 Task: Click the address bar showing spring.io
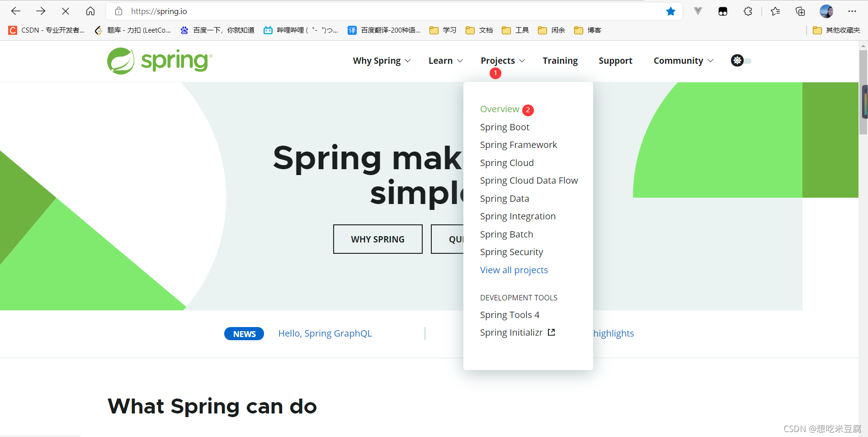tap(393, 11)
